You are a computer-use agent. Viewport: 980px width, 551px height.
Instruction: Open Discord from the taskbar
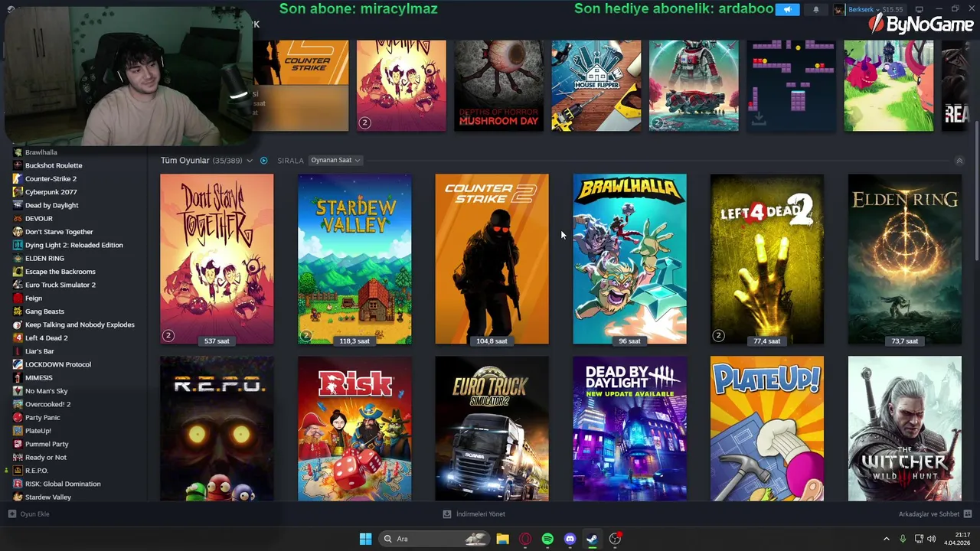[570, 539]
